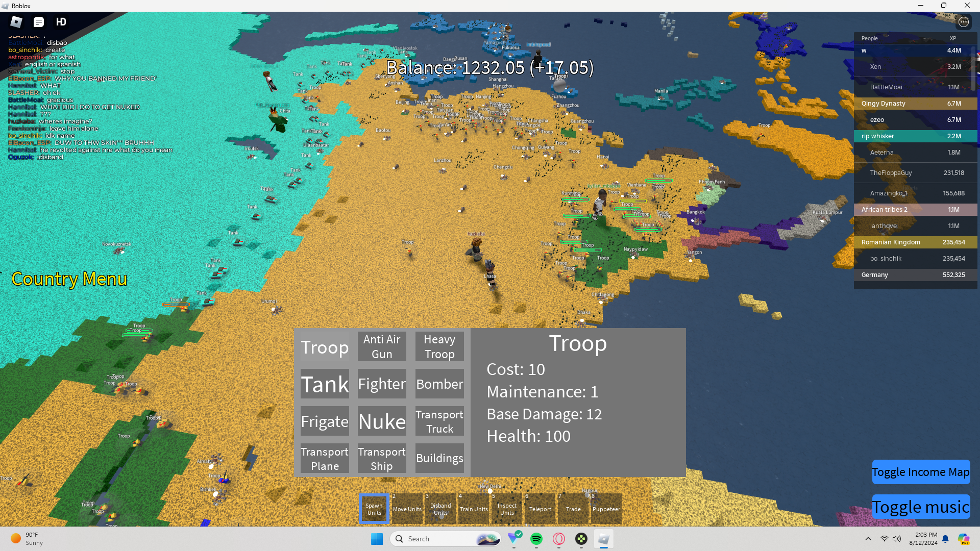Click the leaderboard scrollbar
The height and width of the screenshot is (551, 980).
974,69
